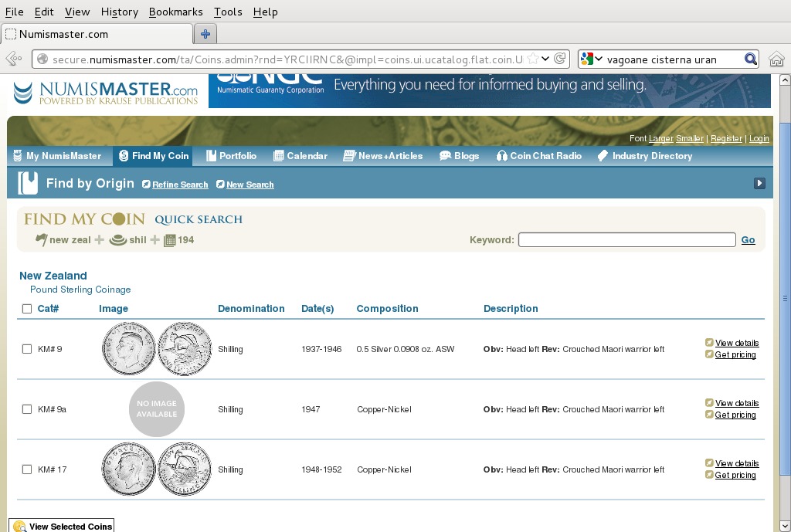Select the Numismaster.com browser tab
The image size is (791, 532).
tap(97, 34)
